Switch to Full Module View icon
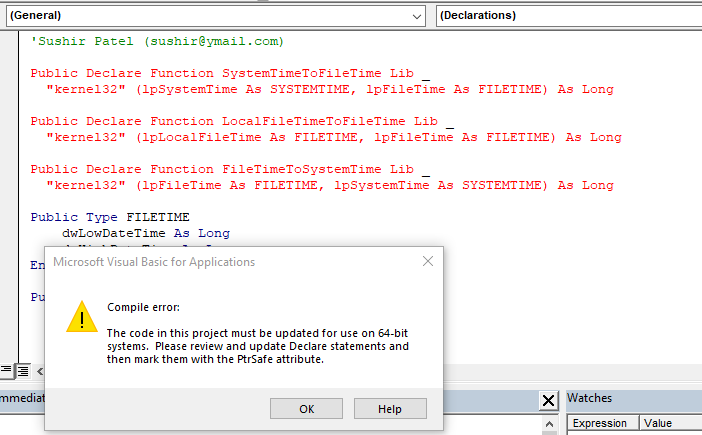The height and width of the screenshot is (435, 702). point(23,371)
